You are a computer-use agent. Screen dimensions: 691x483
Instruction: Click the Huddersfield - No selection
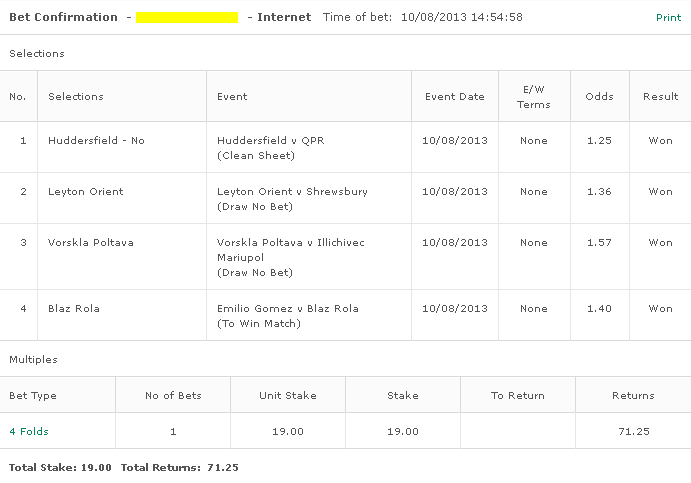96,141
